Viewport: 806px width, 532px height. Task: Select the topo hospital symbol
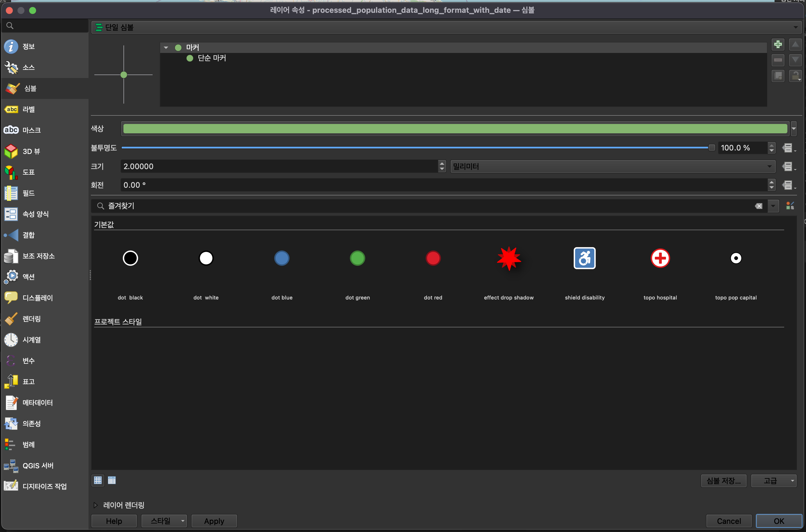pyautogui.click(x=660, y=258)
